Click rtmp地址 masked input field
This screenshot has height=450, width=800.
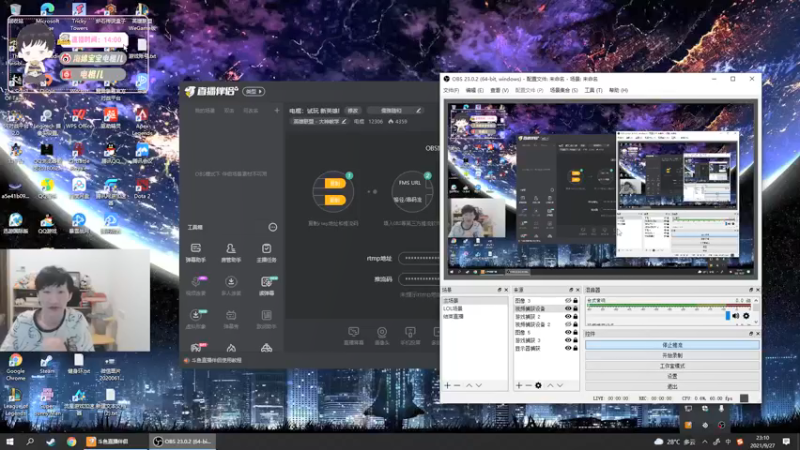(419, 258)
